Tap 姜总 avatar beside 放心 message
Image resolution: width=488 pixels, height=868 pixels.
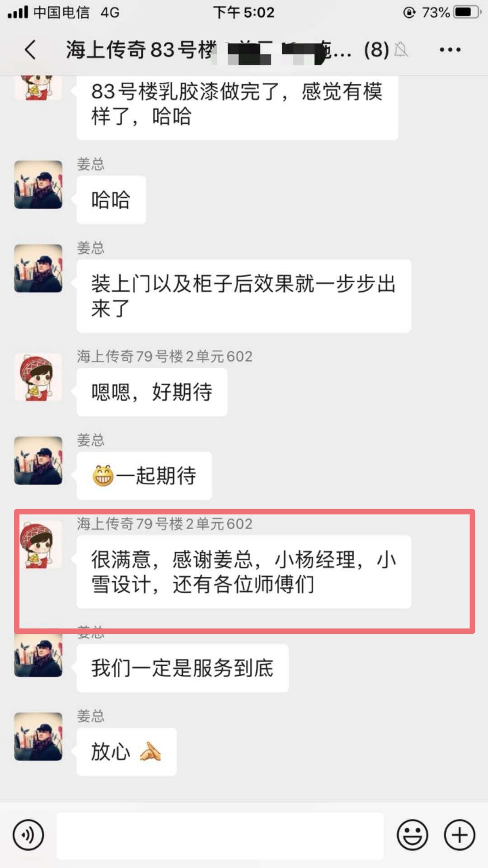[x=38, y=736]
